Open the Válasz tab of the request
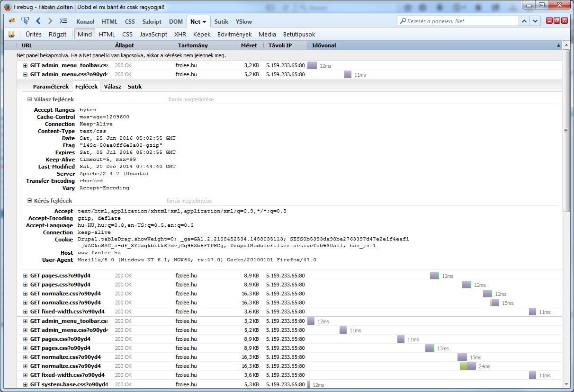The height and width of the screenshot is (392, 574). [x=113, y=87]
